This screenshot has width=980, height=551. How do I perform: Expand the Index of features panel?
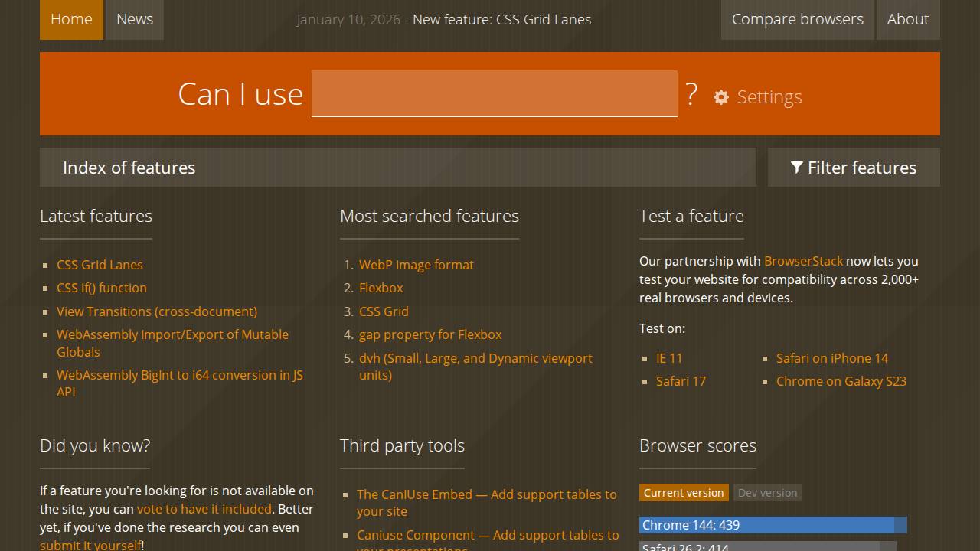(x=397, y=168)
